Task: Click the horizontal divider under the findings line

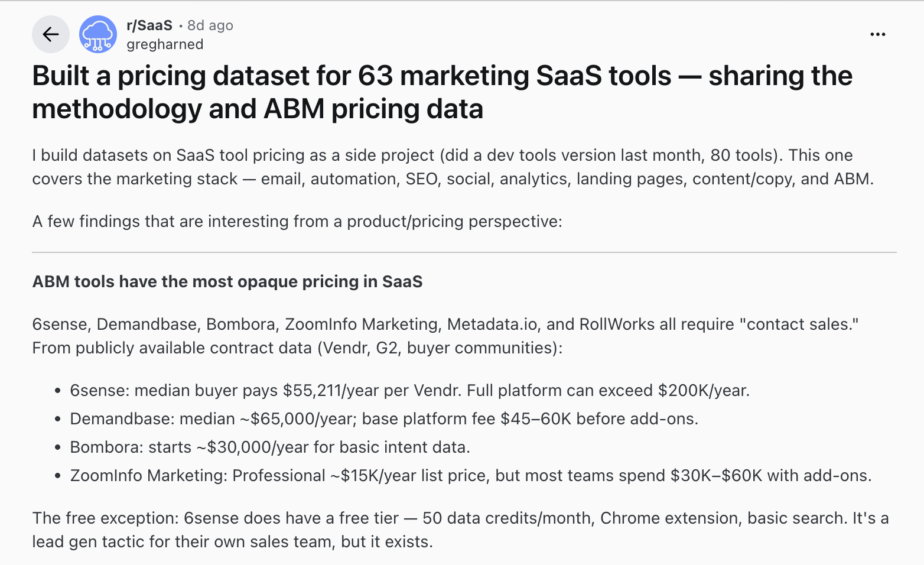Action: [464, 252]
